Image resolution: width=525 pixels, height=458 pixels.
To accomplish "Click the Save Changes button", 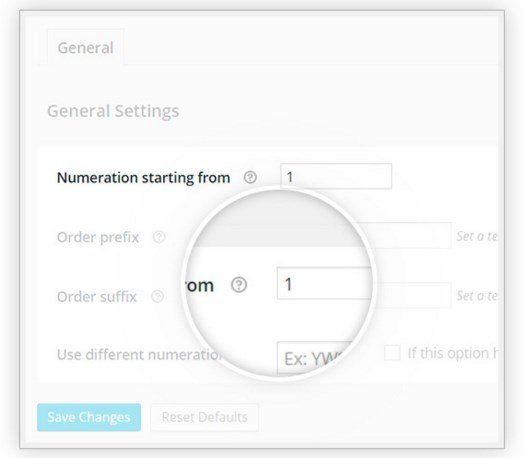I will click(x=89, y=417).
